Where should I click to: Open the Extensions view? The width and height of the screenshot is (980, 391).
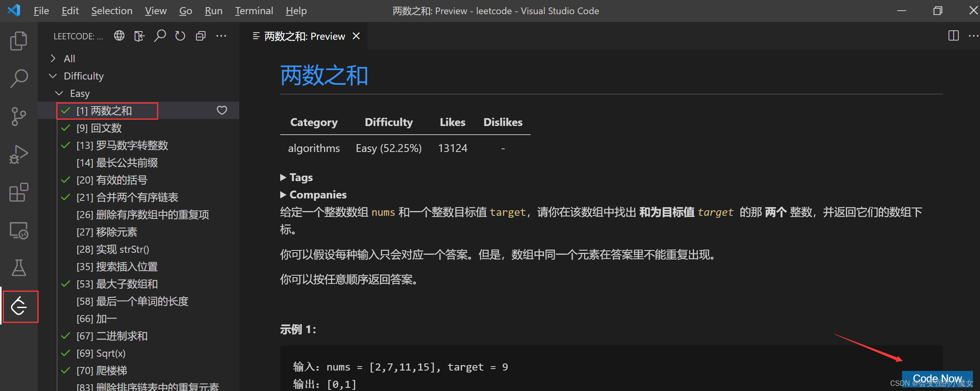(x=18, y=193)
